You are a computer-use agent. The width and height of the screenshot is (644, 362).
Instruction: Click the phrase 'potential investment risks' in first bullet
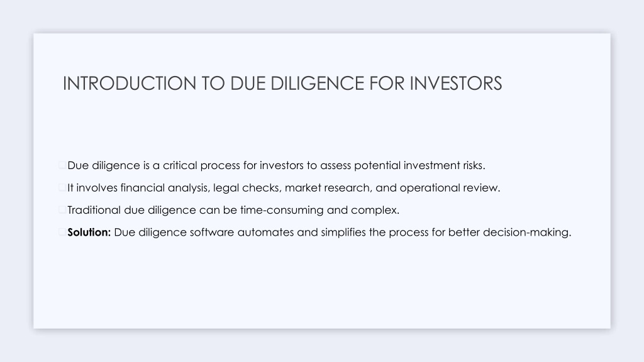pos(419,165)
